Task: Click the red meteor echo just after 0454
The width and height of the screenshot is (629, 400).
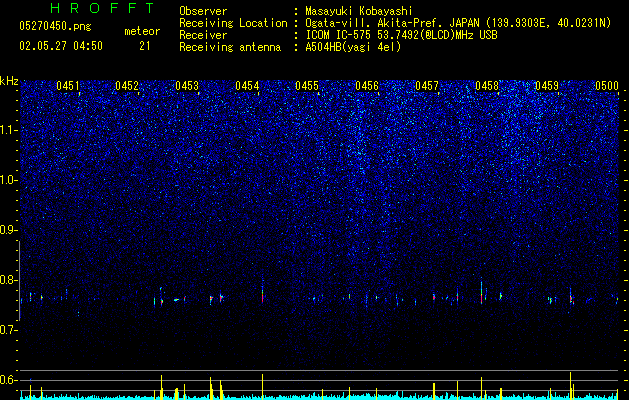Action: (x=263, y=293)
